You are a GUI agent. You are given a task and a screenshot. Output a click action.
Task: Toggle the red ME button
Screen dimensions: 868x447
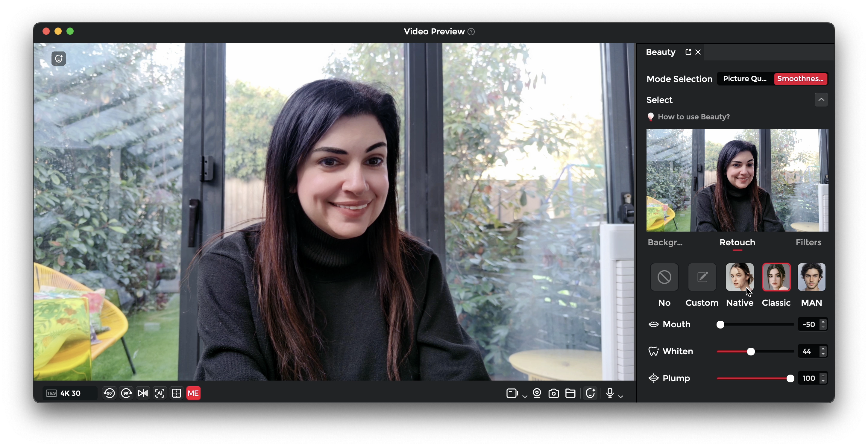(x=193, y=393)
